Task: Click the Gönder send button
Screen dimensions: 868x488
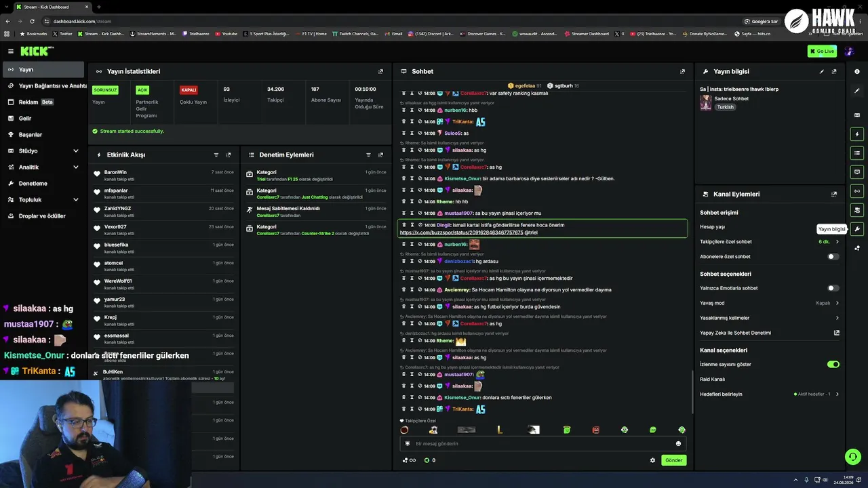Action: click(x=673, y=460)
